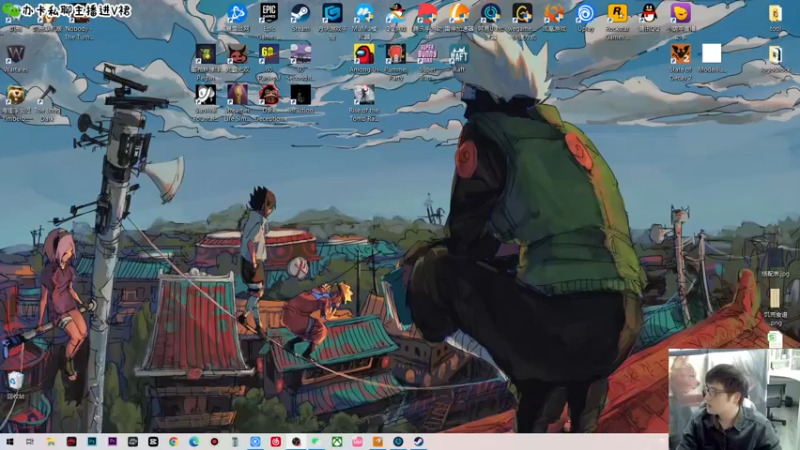Screen dimensions: 800x450
Task: Launch the Among Us game shortcut
Action: (x=364, y=54)
